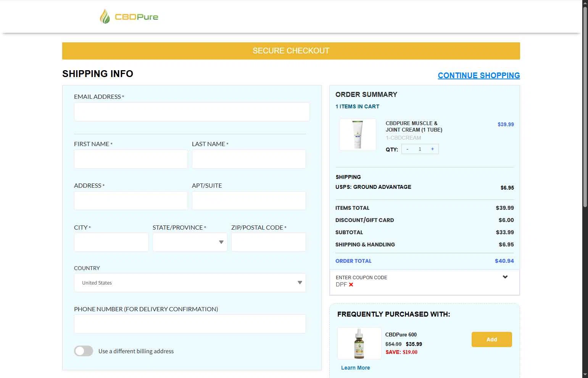Viewport: 588px width, 378px height.
Task: Click USPS: GROUND ADVANTAGE shipping text
Action: [373, 187]
